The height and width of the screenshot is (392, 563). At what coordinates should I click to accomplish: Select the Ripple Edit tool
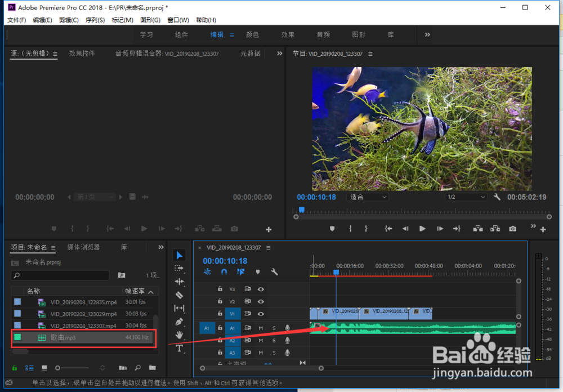pyautogui.click(x=179, y=282)
